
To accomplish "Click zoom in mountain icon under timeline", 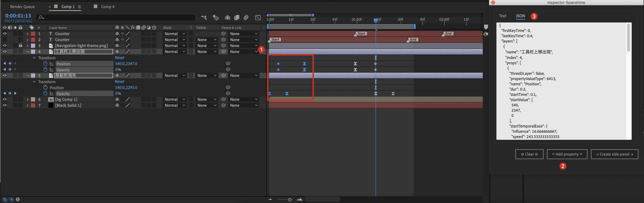I will 300,199.
